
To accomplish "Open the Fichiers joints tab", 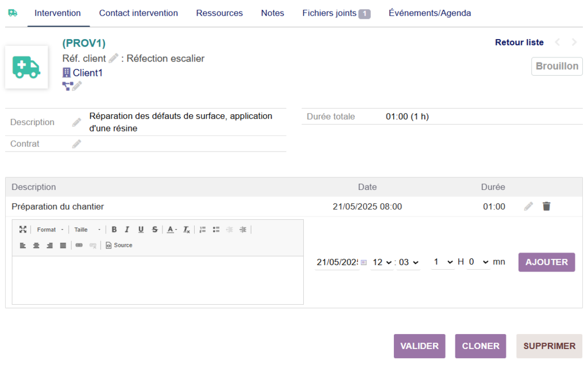I will [335, 13].
